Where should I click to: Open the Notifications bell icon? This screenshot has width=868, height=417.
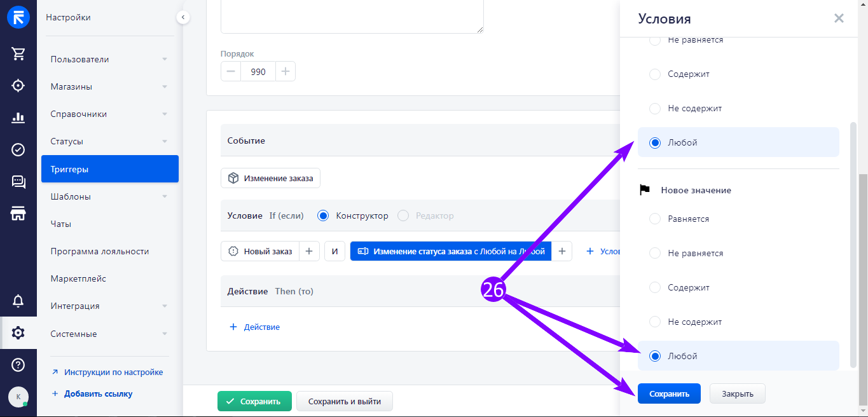coord(18,300)
